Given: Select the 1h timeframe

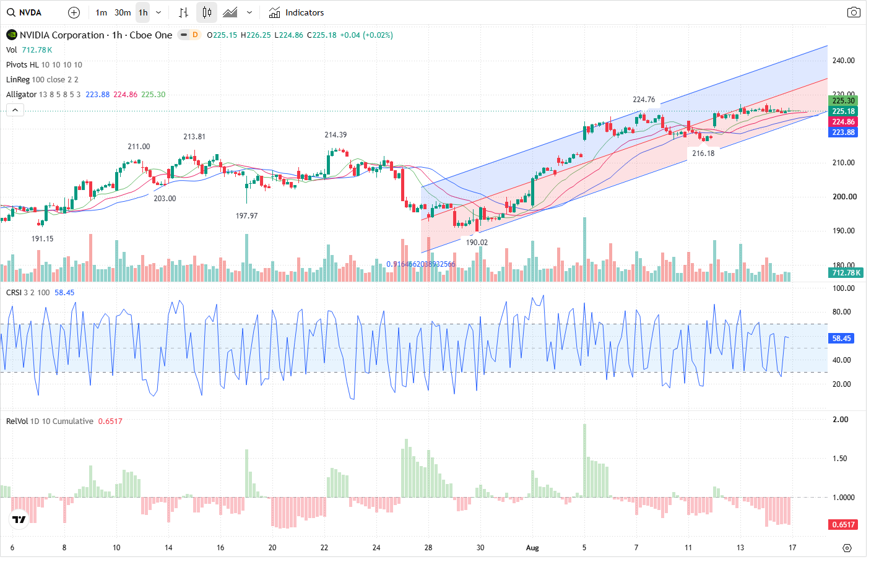Looking at the screenshot, I should [143, 12].
